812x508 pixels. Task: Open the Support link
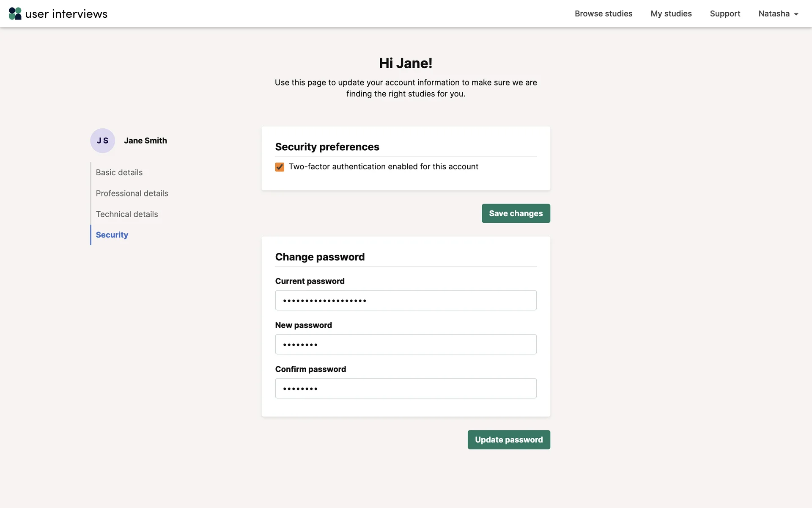[725, 14]
